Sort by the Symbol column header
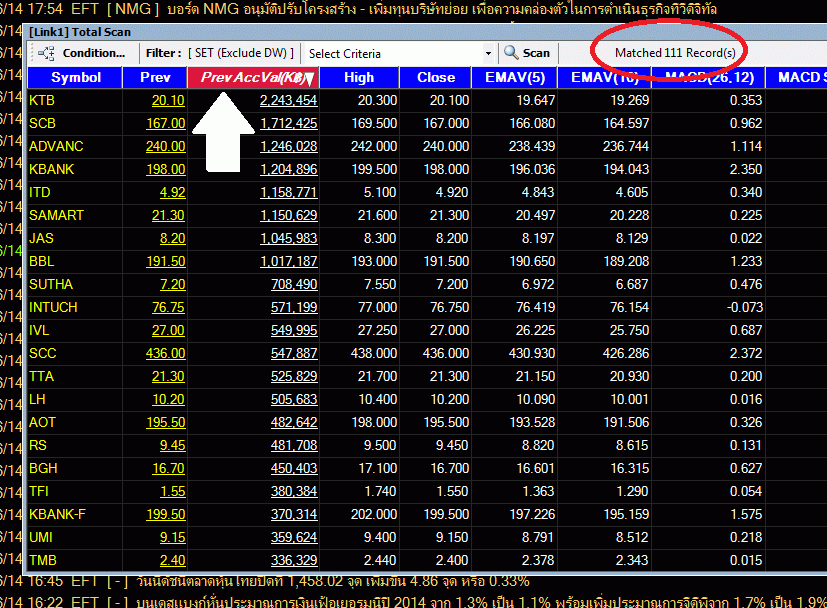 [75, 78]
